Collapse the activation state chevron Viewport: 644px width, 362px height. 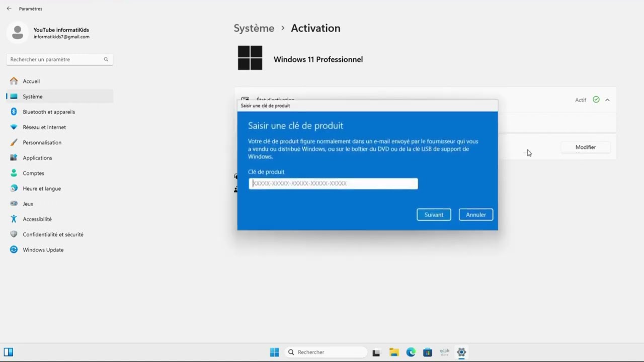point(607,100)
